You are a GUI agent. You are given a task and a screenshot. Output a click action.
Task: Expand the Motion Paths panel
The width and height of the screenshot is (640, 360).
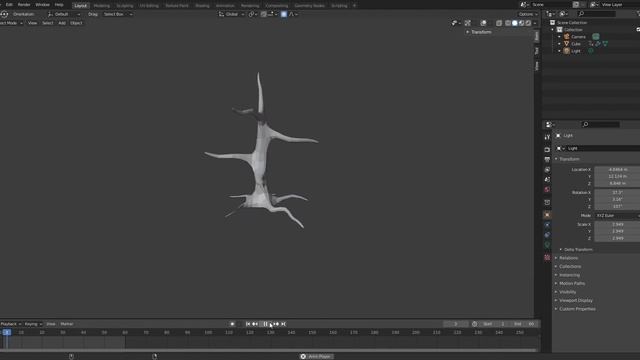[571, 283]
